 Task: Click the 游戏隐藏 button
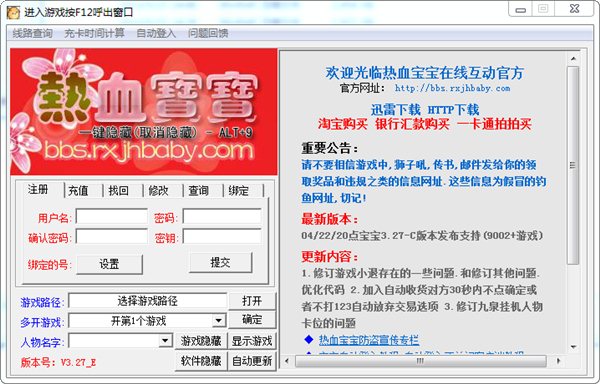click(201, 341)
